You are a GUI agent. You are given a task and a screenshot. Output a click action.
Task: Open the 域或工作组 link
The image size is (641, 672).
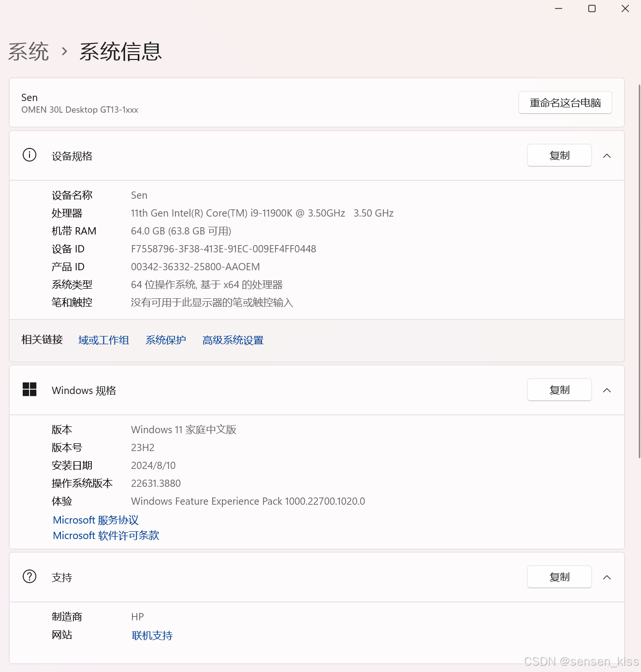[x=103, y=340]
